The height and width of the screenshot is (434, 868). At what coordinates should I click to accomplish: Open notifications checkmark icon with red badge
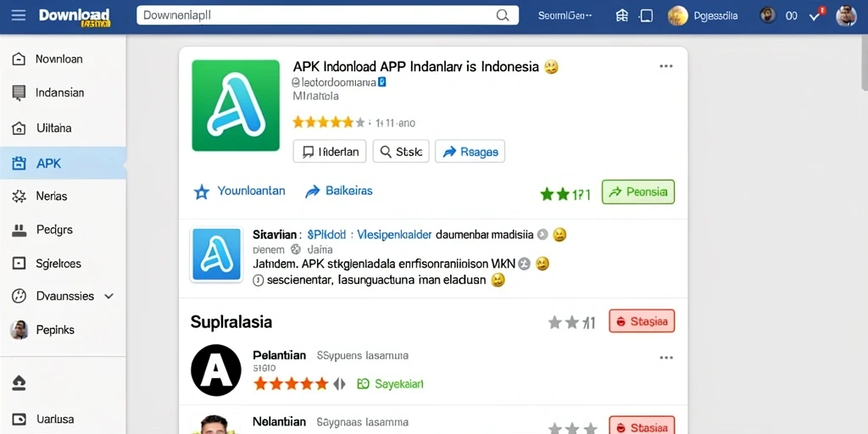816,15
